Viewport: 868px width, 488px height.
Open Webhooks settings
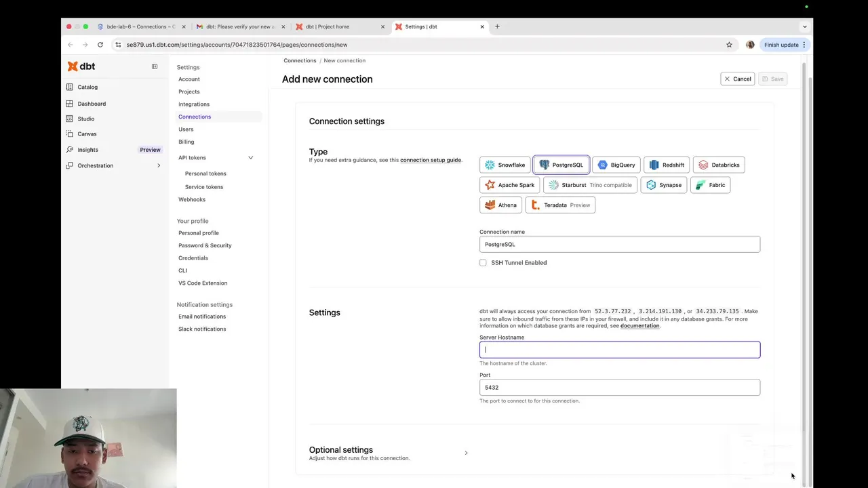coord(192,199)
